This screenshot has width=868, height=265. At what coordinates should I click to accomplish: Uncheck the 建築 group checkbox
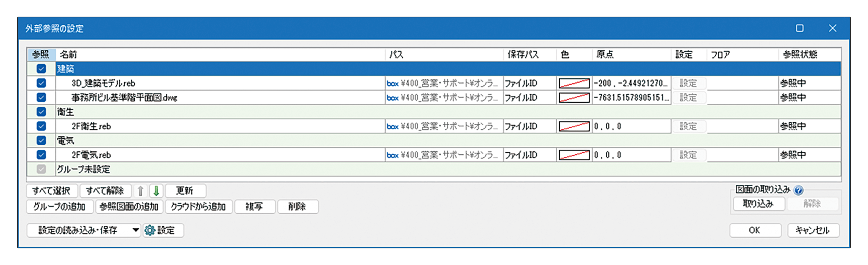[x=41, y=69]
